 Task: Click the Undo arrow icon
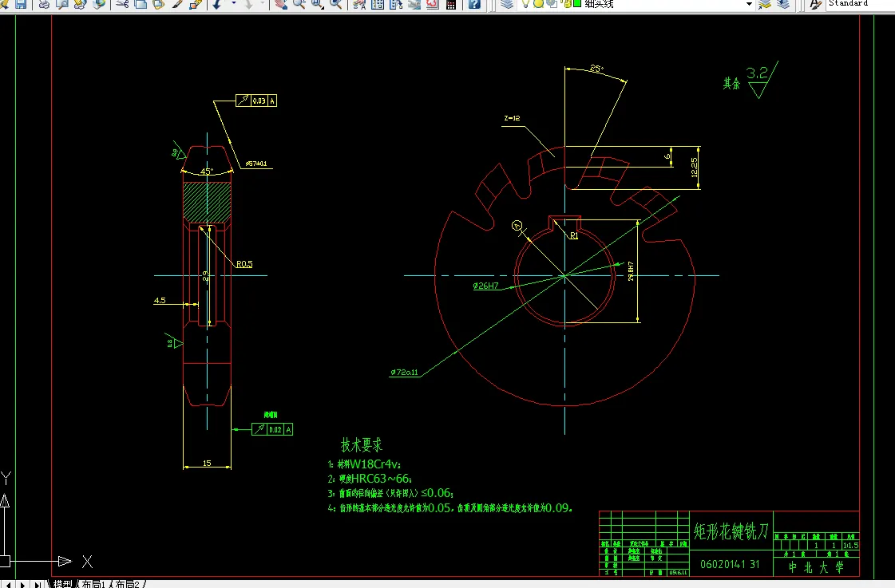[218, 4]
